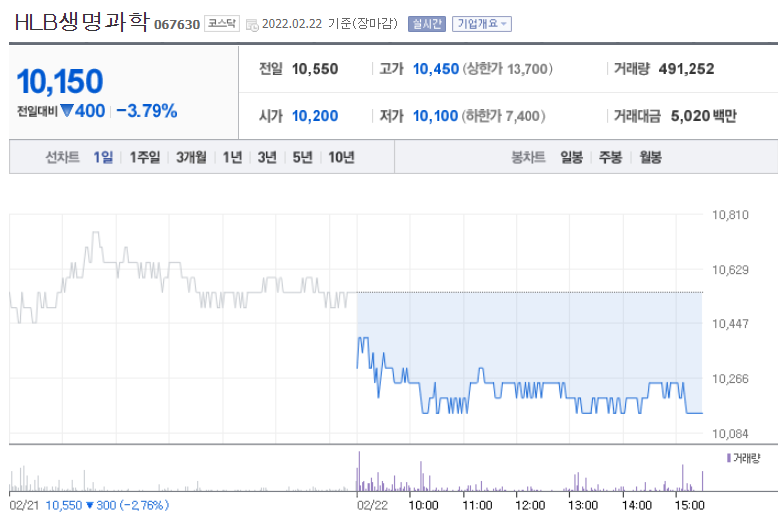Show the 3년 chart
The height and width of the screenshot is (529, 778).
point(267,157)
